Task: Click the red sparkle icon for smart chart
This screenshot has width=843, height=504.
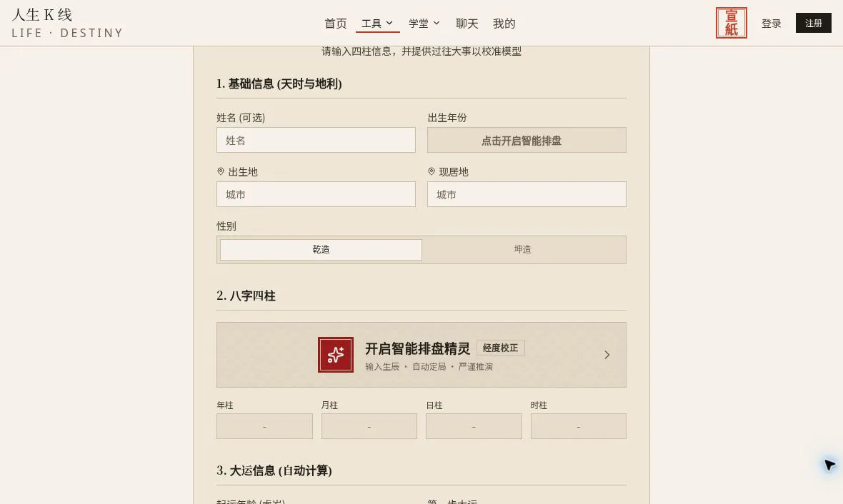Action: click(x=336, y=355)
